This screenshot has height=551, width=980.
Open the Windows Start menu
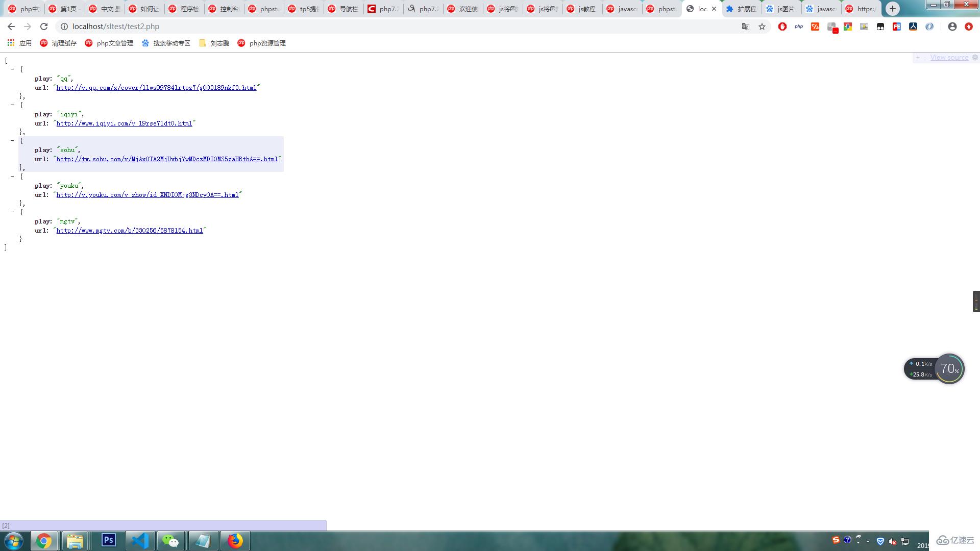click(14, 541)
